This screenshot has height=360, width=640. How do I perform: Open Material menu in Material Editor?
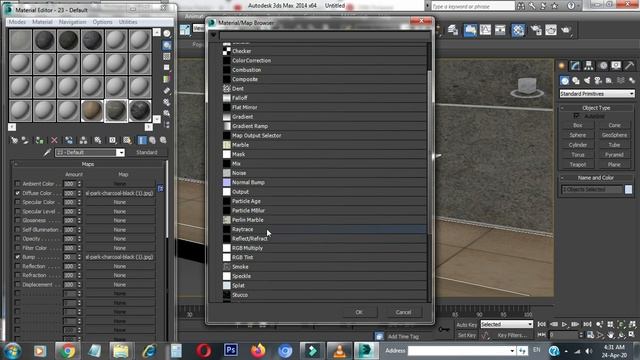(x=42, y=22)
